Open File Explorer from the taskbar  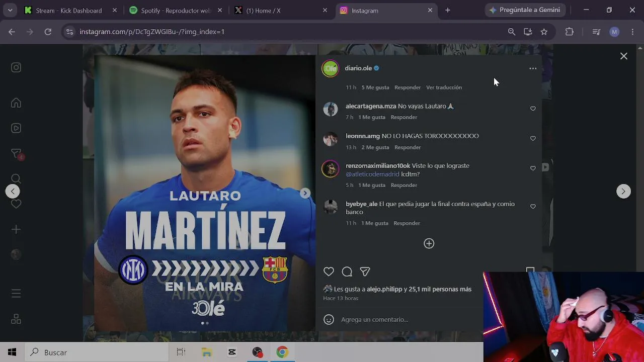click(x=206, y=352)
